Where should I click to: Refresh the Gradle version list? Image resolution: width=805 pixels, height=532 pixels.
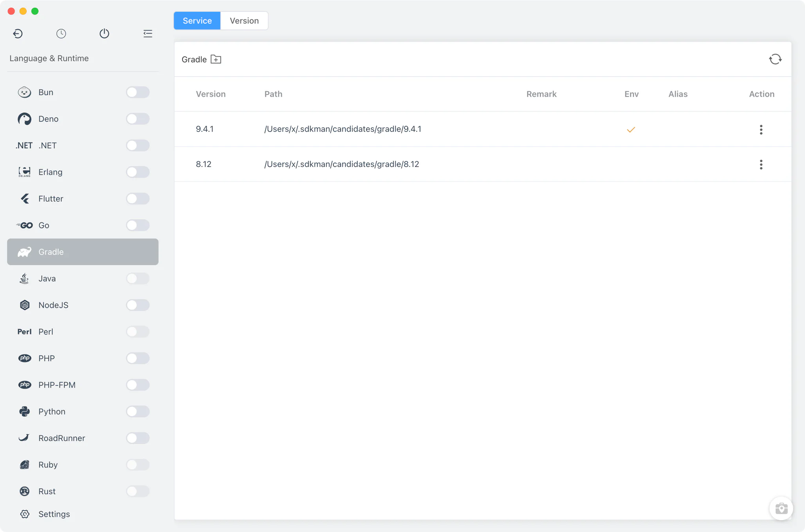[775, 59]
